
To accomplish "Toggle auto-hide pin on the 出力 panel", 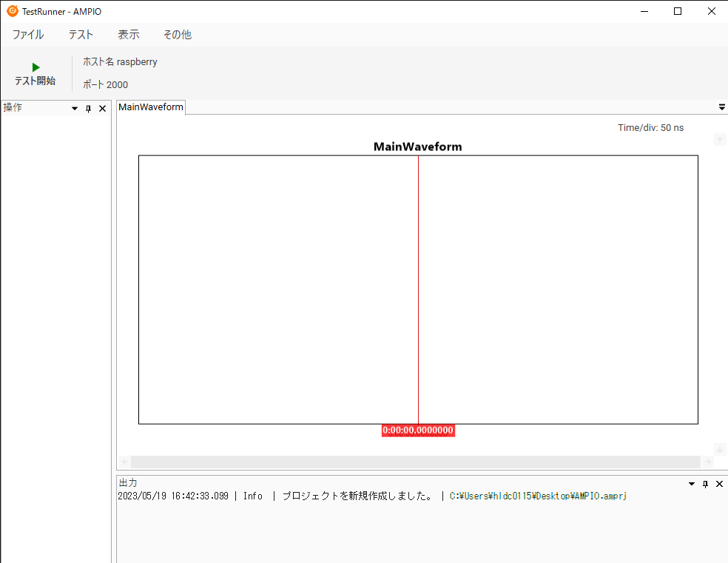I will pyautogui.click(x=705, y=484).
